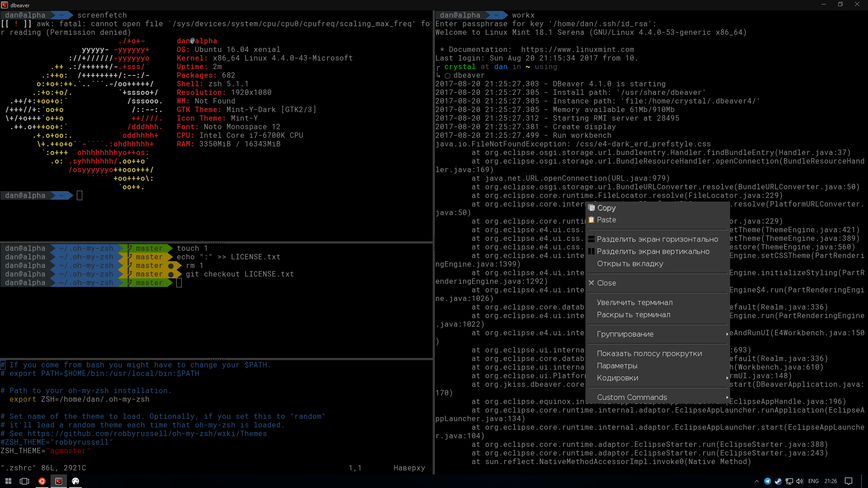The height and width of the screenshot is (488, 868).
Task: Click 'export ZSH=/home/dan/.oh-my-zsh' line
Action: 80,399
